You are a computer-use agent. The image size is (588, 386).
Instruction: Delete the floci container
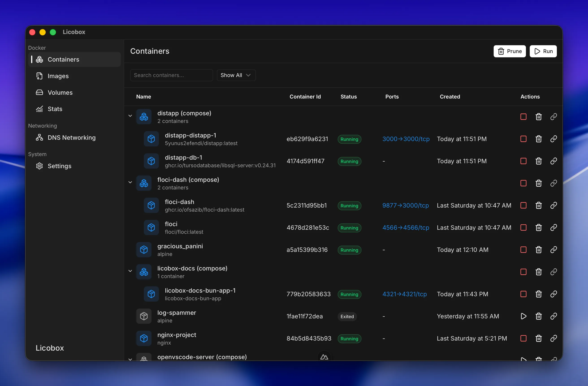point(538,227)
